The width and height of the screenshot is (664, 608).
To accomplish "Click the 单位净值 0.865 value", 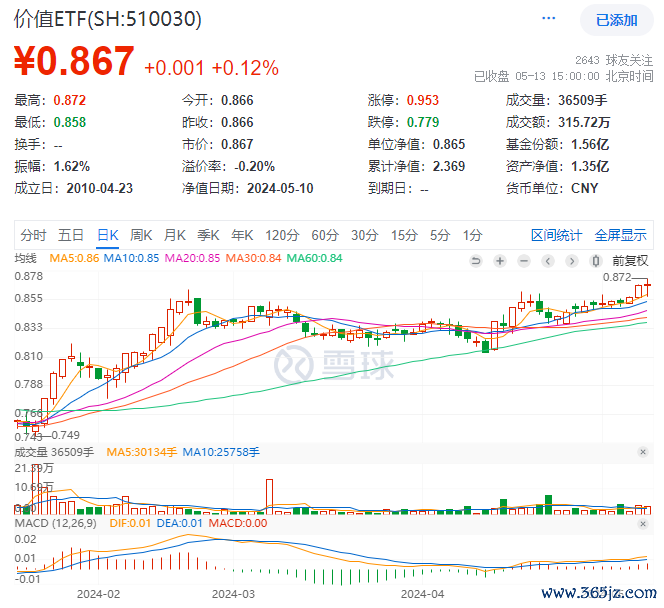I will pos(448,144).
